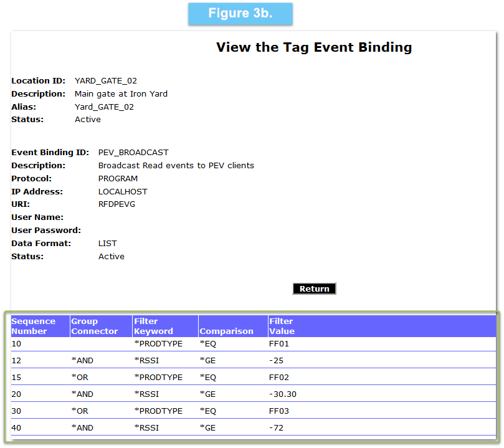Click filter value -25
The image size is (504, 448).
pyautogui.click(x=276, y=361)
